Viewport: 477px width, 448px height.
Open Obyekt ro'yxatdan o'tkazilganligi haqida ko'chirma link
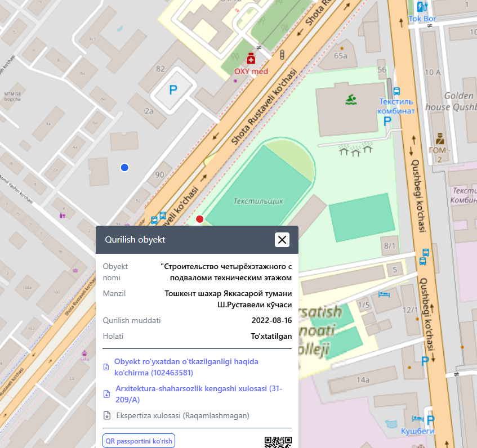pyautogui.click(x=186, y=367)
